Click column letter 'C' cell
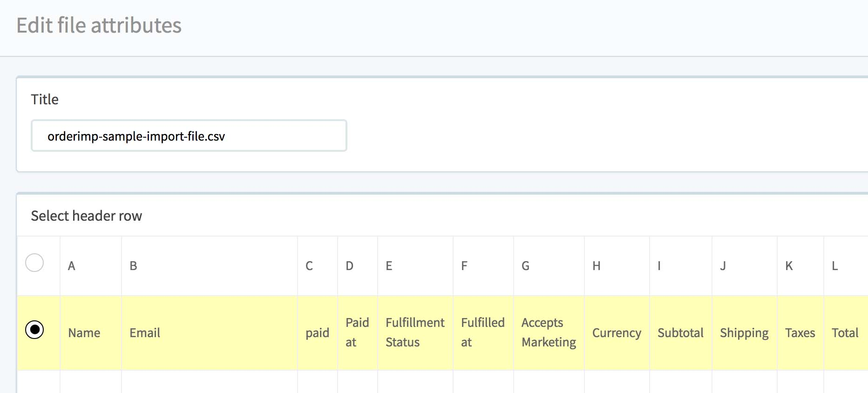868x393 pixels. [x=318, y=266]
